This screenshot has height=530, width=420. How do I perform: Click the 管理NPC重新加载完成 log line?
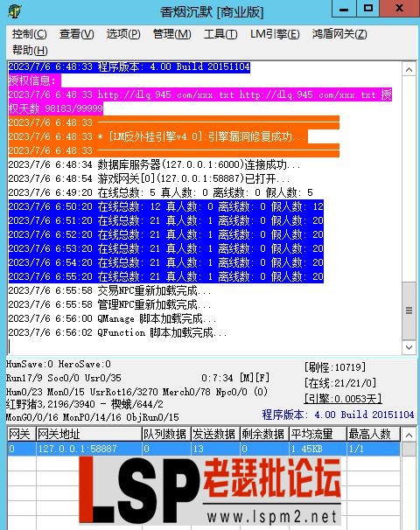(x=109, y=305)
